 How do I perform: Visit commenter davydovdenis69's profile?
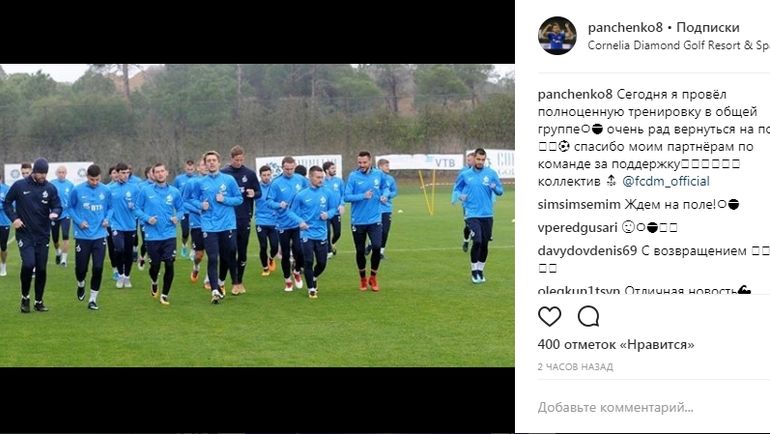coord(587,251)
